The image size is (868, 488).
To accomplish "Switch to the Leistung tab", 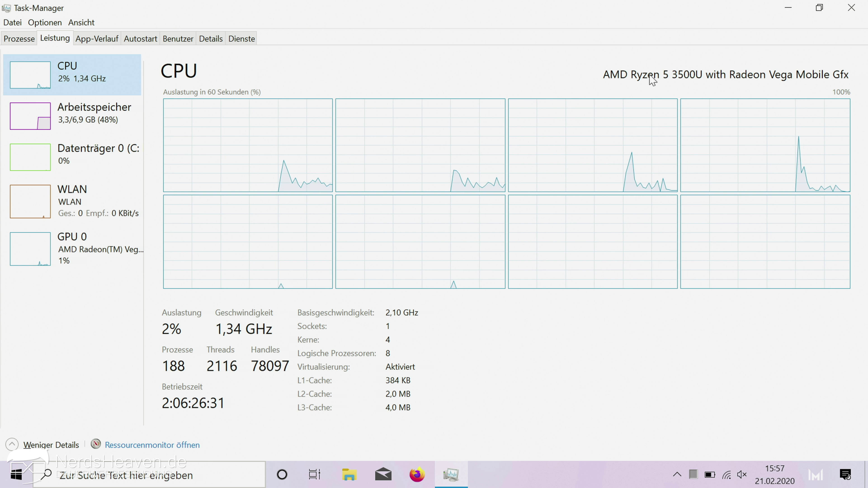I will 55,38.
